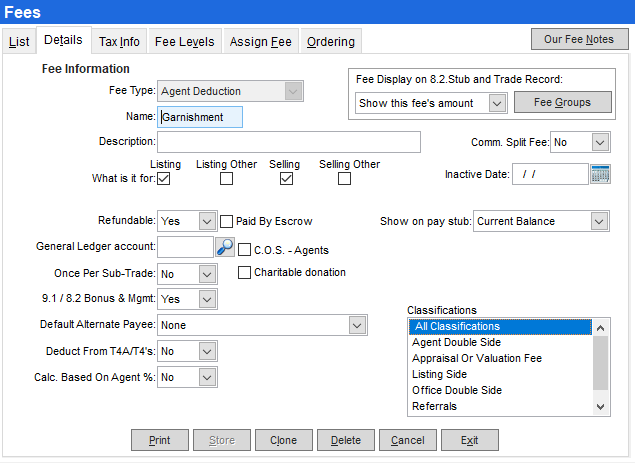The height and width of the screenshot is (463, 635).
Task: Open the Fee Levels tab
Action: click(x=184, y=42)
